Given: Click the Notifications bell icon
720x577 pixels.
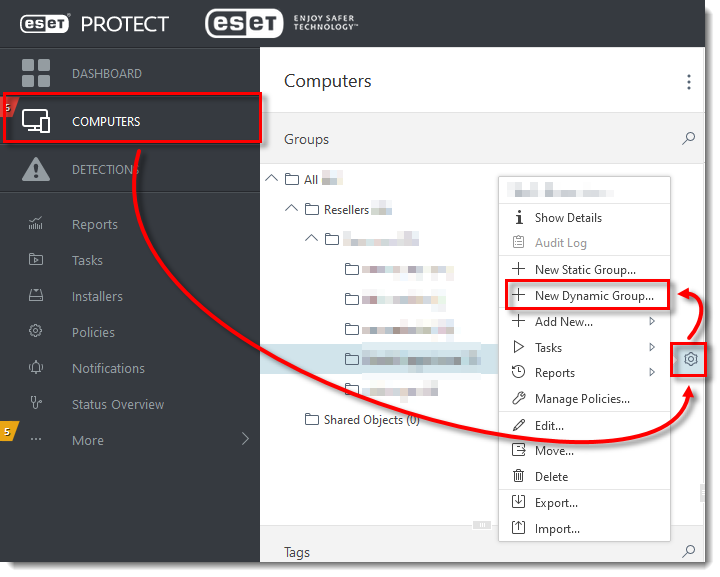Looking at the screenshot, I should point(35,367).
